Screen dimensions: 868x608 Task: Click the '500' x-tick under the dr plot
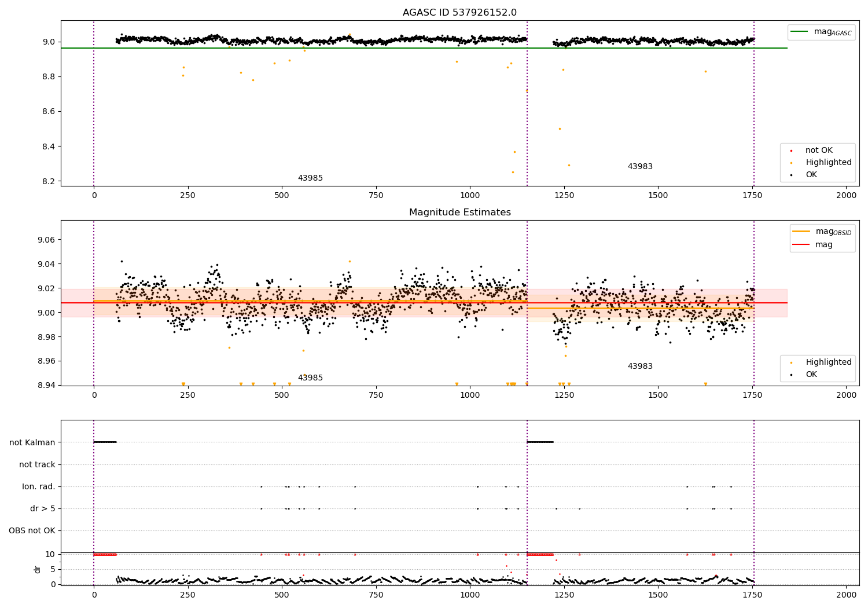click(282, 595)
